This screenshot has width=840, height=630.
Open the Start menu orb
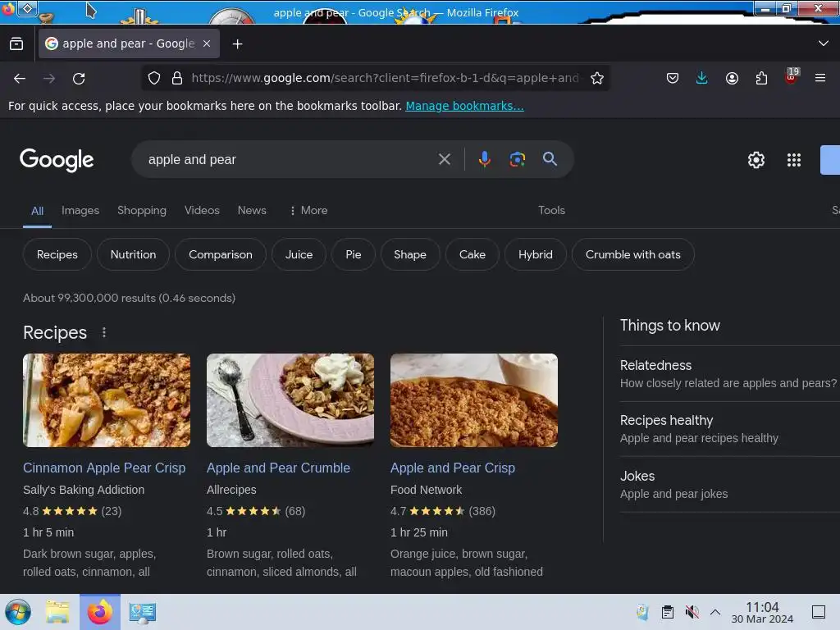tap(18, 612)
